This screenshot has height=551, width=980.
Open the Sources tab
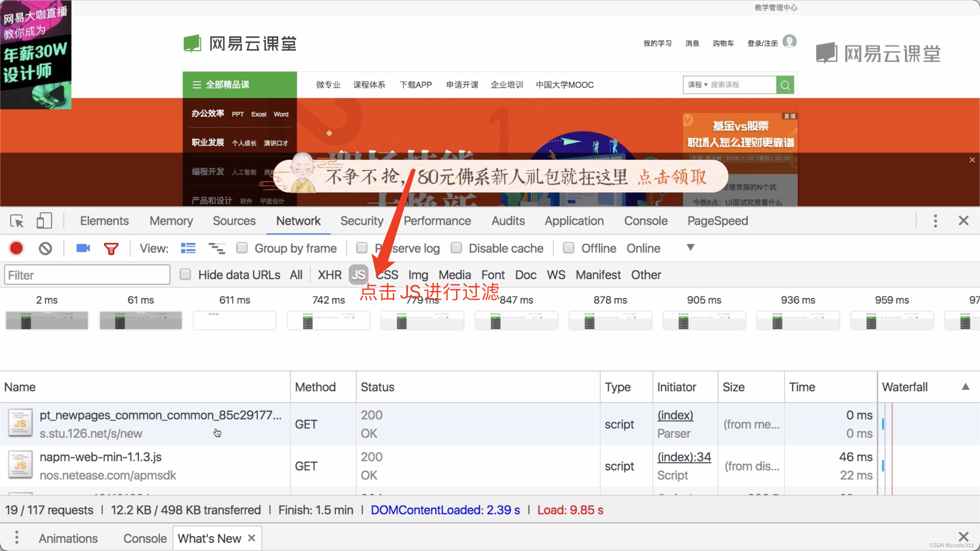tap(234, 221)
